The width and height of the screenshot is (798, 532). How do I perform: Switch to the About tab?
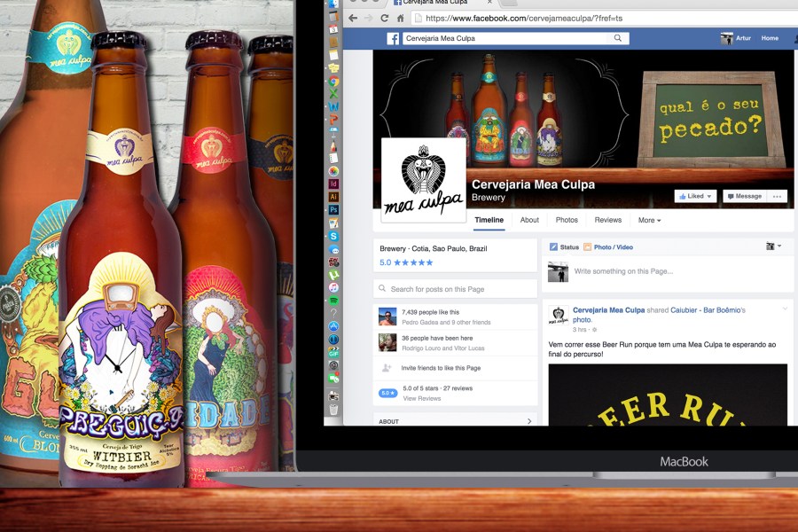tap(529, 220)
